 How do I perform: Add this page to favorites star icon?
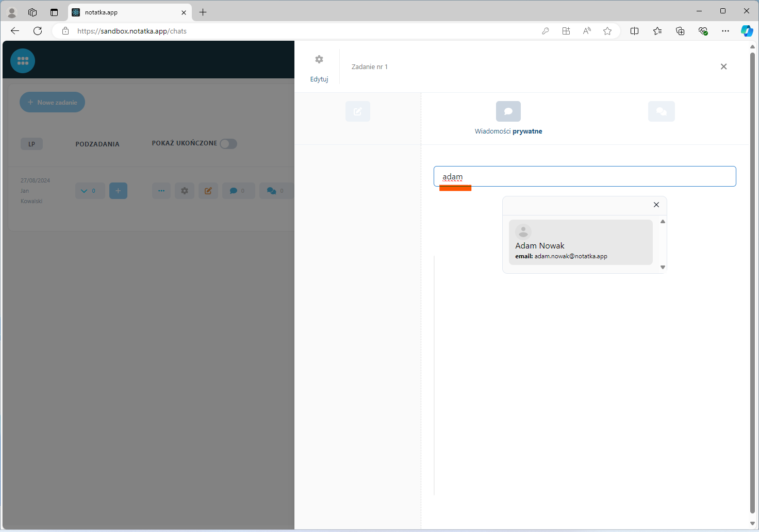point(607,31)
